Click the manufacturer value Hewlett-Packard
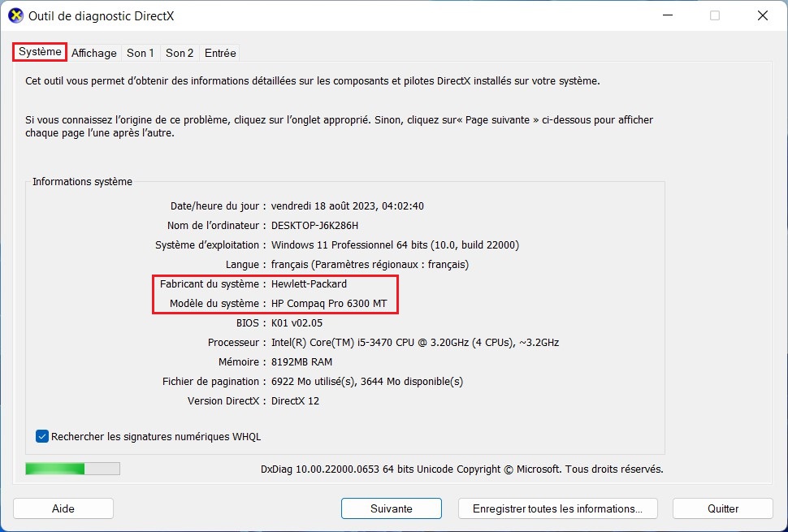788x532 pixels. tap(309, 283)
